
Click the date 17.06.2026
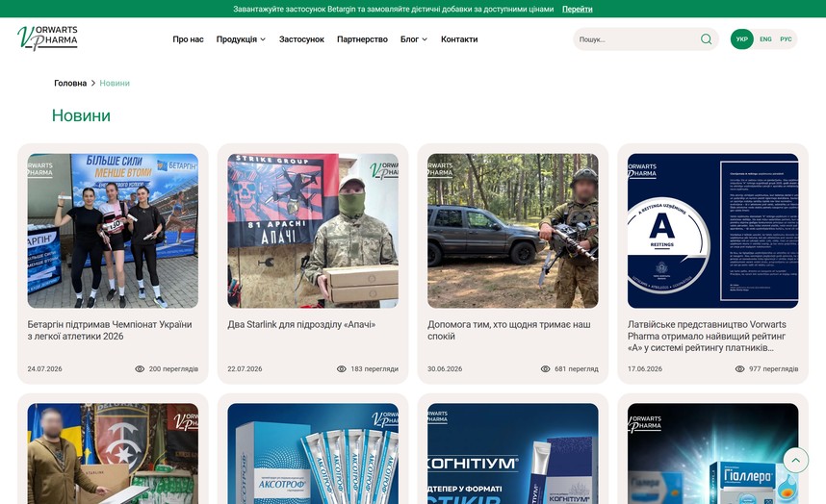645,368
